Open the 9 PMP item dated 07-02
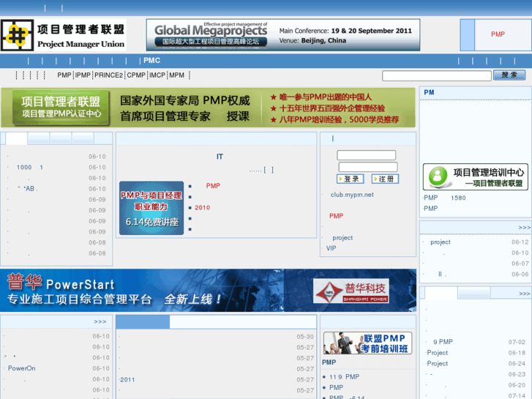Image resolution: width=532 pixels, height=399 pixels. (x=443, y=342)
